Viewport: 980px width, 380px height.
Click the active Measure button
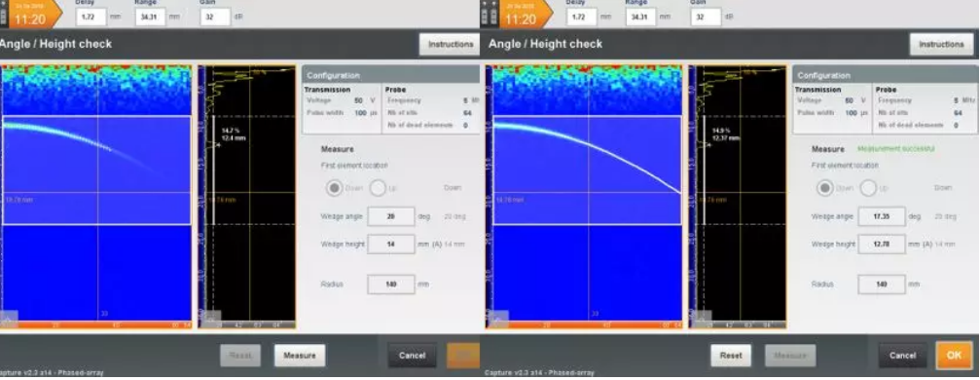click(x=300, y=356)
